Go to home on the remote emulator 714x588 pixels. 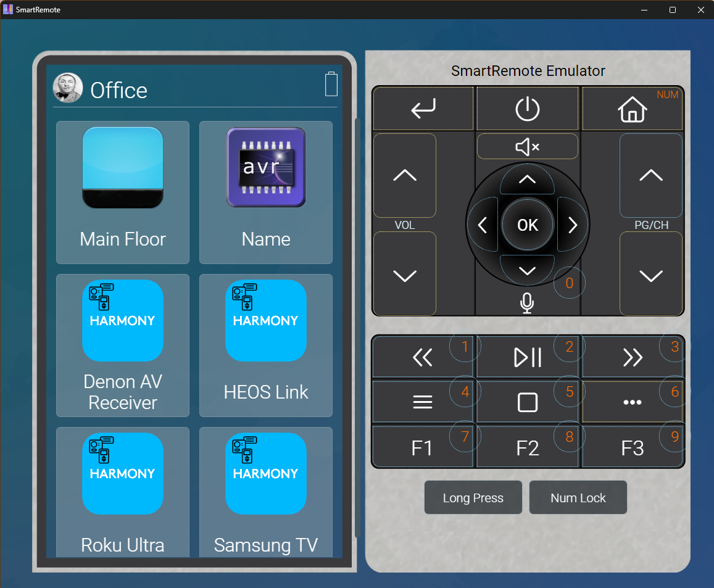[632, 109]
